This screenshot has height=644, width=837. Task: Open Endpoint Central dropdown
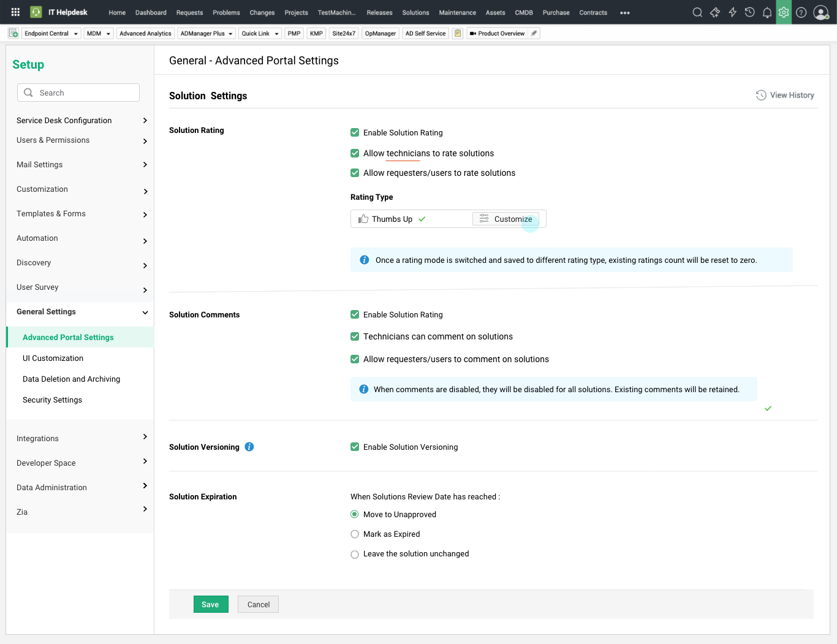(51, 33)
